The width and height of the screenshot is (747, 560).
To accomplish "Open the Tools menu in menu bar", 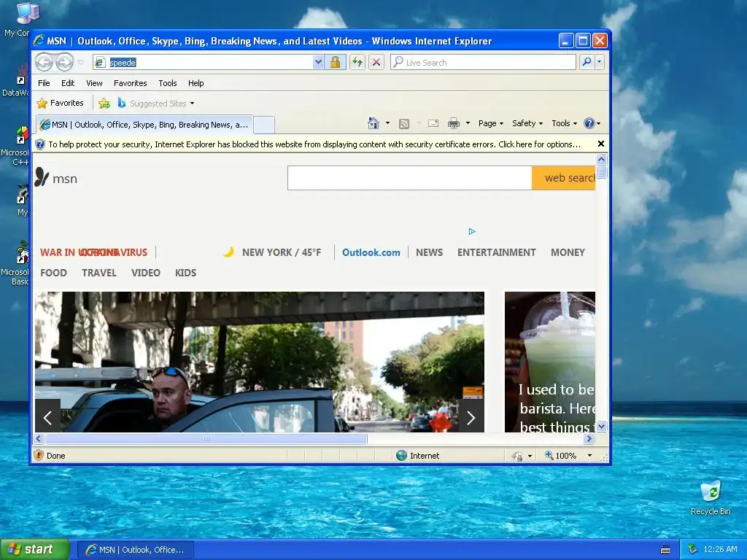I will coord(168,83).
